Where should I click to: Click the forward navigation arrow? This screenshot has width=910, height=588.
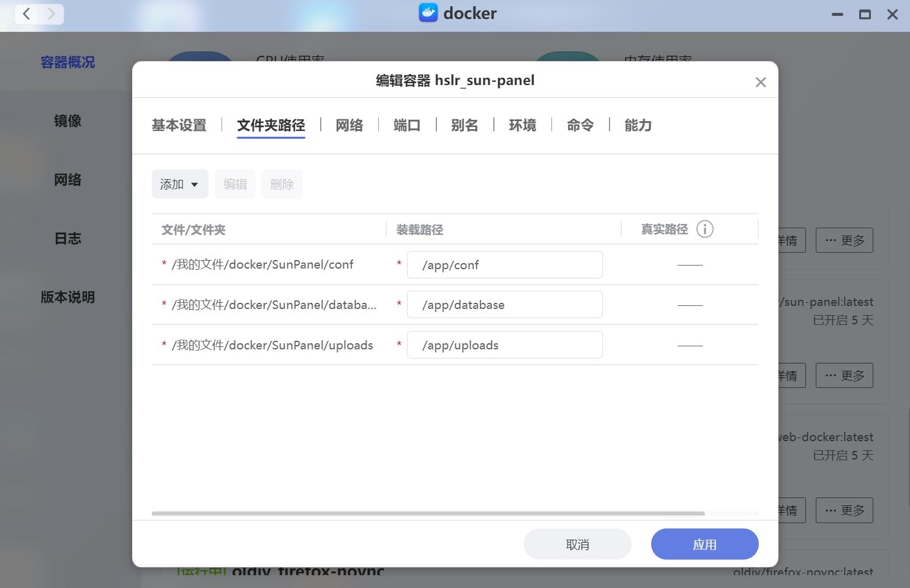click(51, 13)
